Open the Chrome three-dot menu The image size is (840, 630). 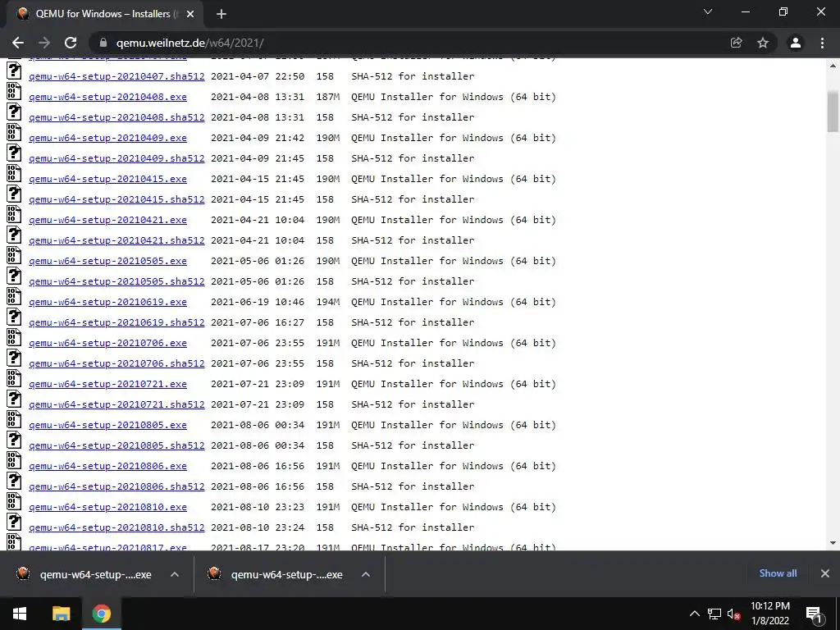pyautogui.click(x=822, y=43)
